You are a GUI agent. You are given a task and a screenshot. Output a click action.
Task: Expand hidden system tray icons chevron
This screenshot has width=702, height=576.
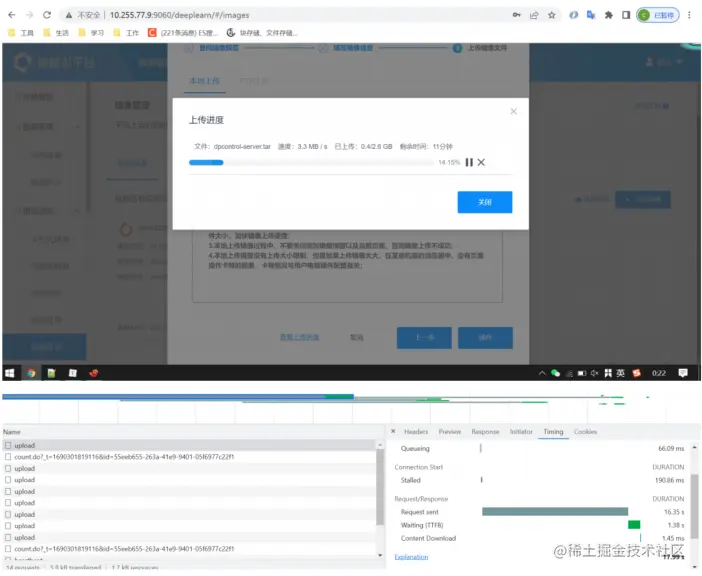coord(542,373)
